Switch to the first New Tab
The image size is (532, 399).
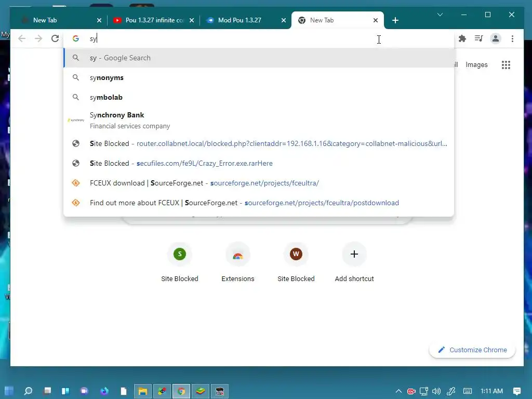58,20
